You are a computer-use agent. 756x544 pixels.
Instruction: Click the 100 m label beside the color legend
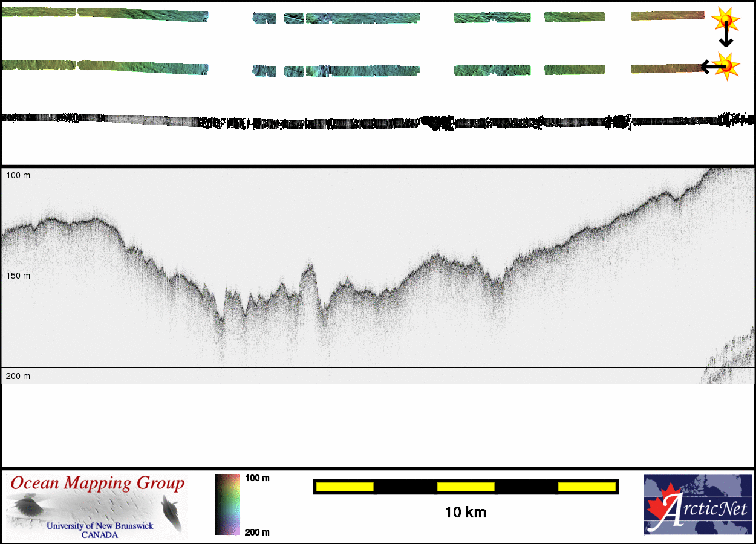click(x=257, y=478)
